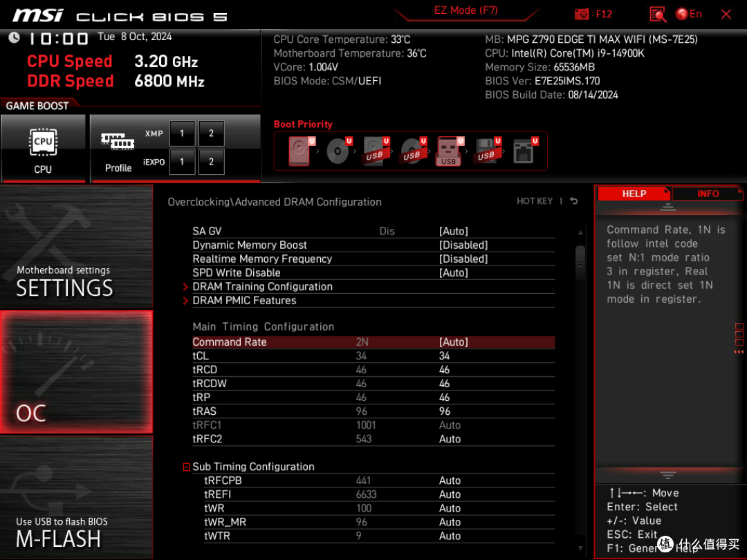Switch to the HELP tab
The image size is (747, 560).
pos(634,194)
